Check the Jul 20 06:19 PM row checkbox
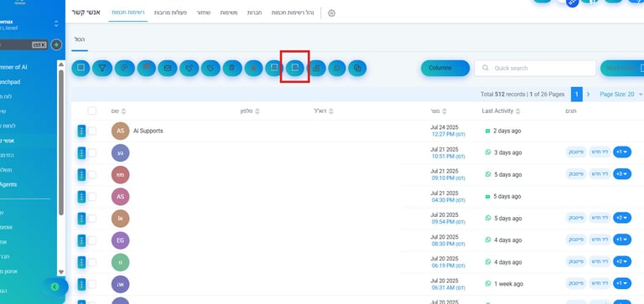The height and width of the screenshot is (304, 644). coord(92,262)
